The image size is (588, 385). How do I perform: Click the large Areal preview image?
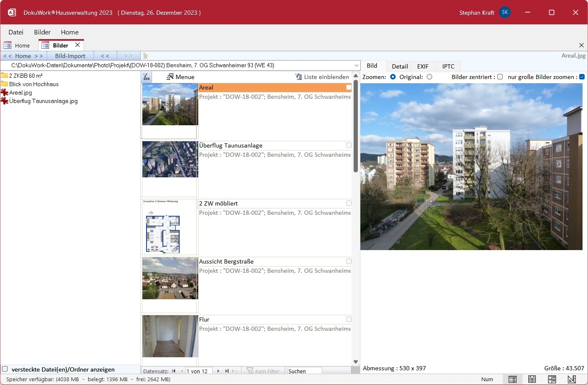coord(471,166)
